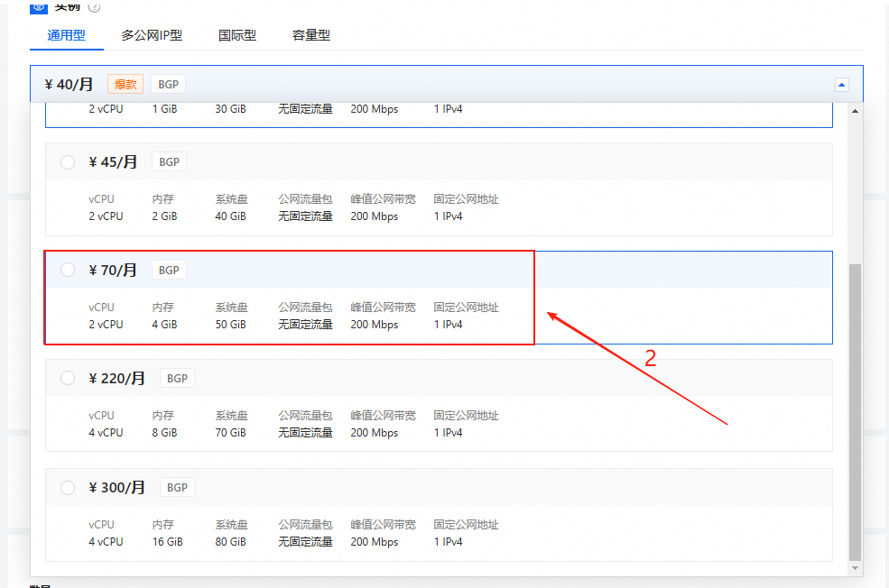Image resolution: width=889 pixels, height=588 pixels.
Task: Click the scrollbar up arrow in plan list
Action: [x=855, y=110]
